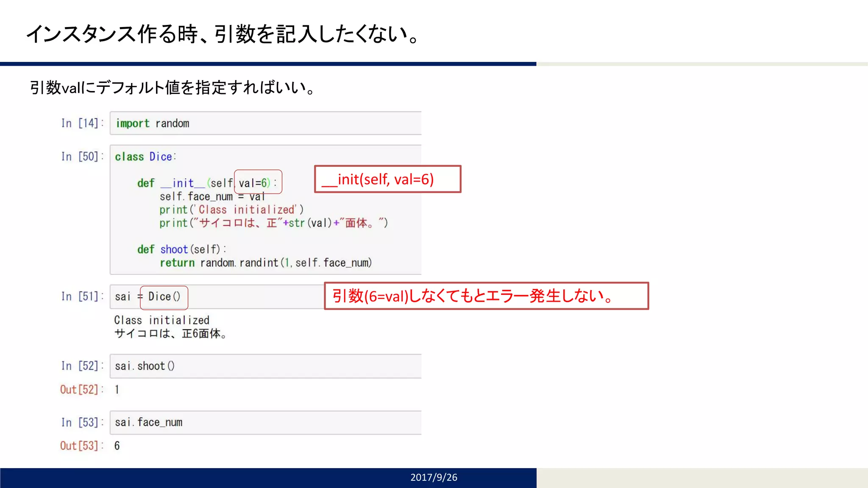The width and height of the screenshot is (868, 488).
Task: Click the 'self.face_num = val' line
Action: click(x=212, y=197)
